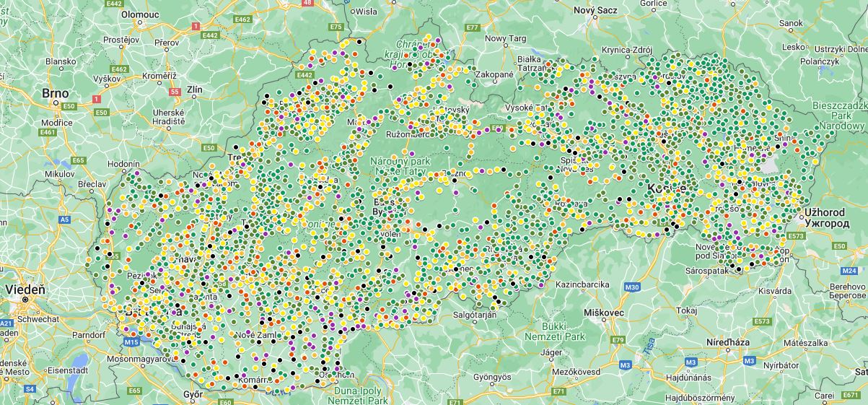Click the Mikulov label
Image resolution: width=868 pixels, height=405 pixels.
point(59,174)
